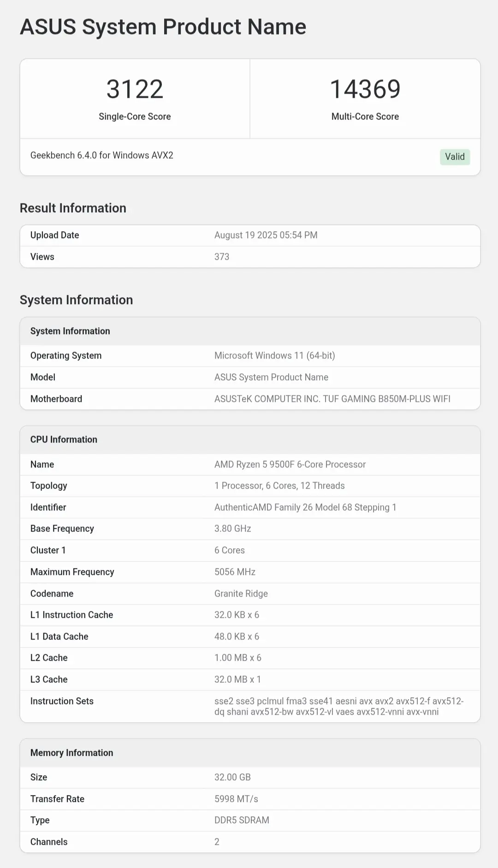Click the upload date value August 19 2025
498x868 pixels.
coord(266,235)
